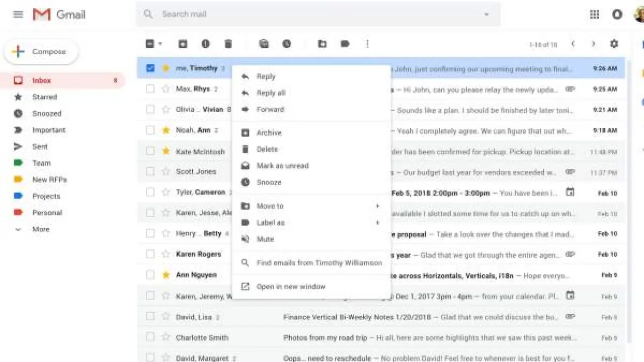
Task: Open the Google apps grid
Action: (x=594, y=15)
